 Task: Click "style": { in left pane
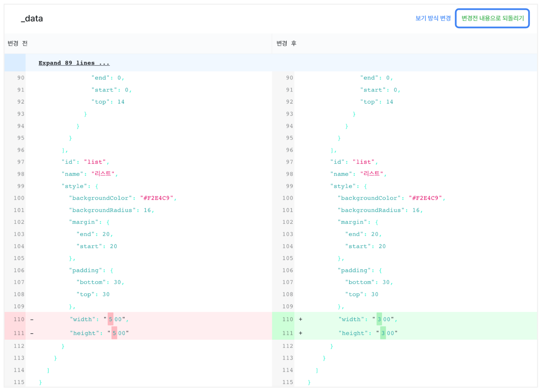[x=80, y=186]
